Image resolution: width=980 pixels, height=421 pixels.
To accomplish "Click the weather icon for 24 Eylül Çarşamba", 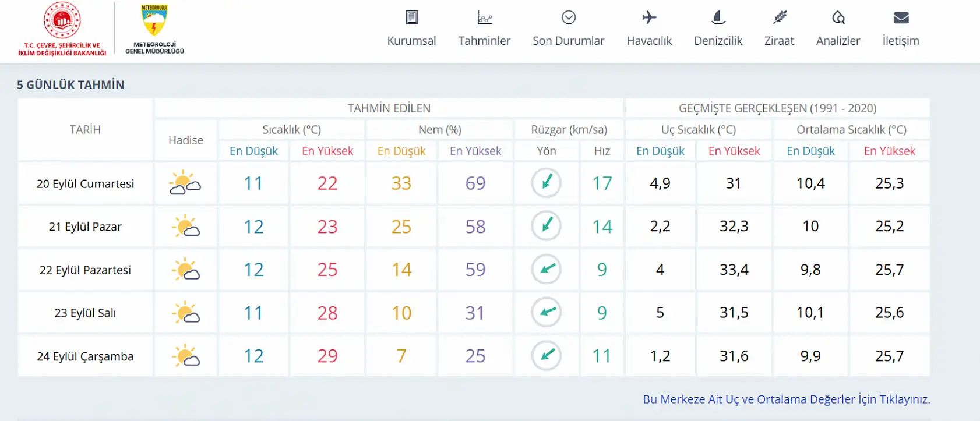I will pos(185,355).
